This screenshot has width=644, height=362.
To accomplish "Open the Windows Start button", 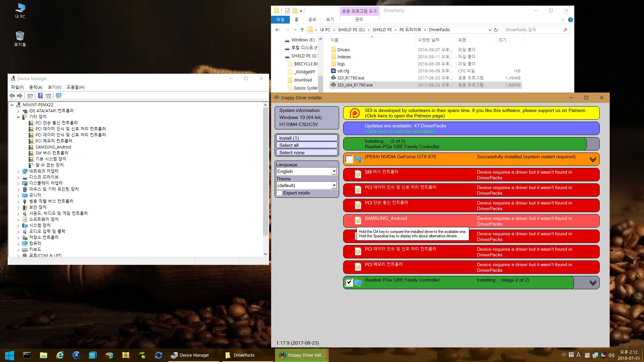I will tap(9, 355).
